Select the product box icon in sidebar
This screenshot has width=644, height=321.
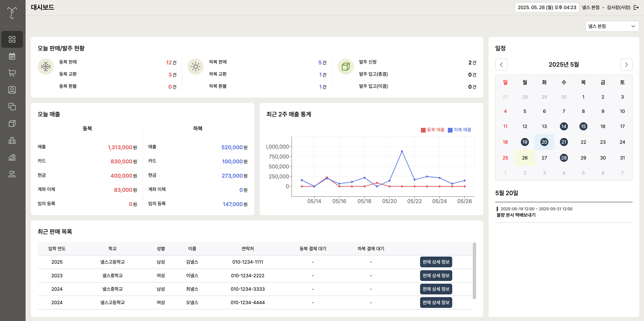[12, 123]
